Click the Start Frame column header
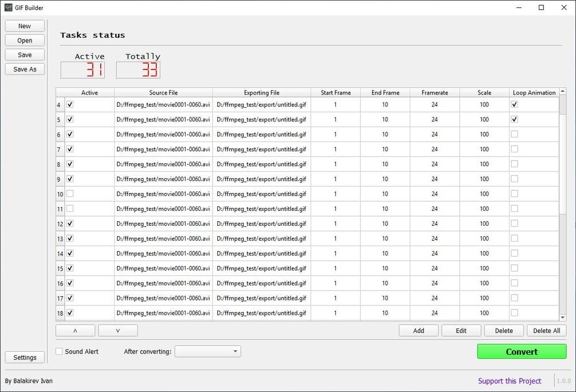The width and height of the screenshot is (576, 392). click(335, 93)
